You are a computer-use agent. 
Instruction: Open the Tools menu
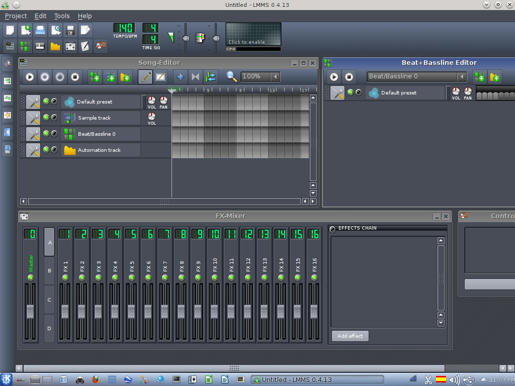click(x=62, y=16)
